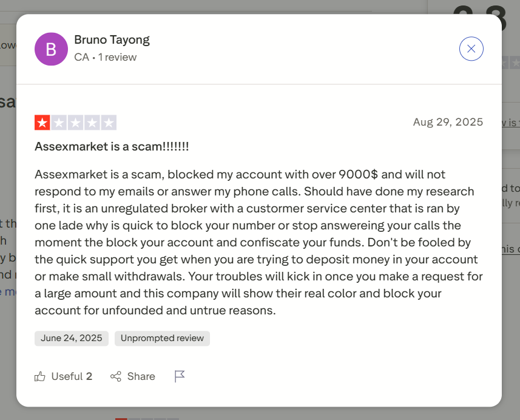Click the Useful count number 2
Image resolution: width=520 pixels, height=420 pixels.
(89, 376)
